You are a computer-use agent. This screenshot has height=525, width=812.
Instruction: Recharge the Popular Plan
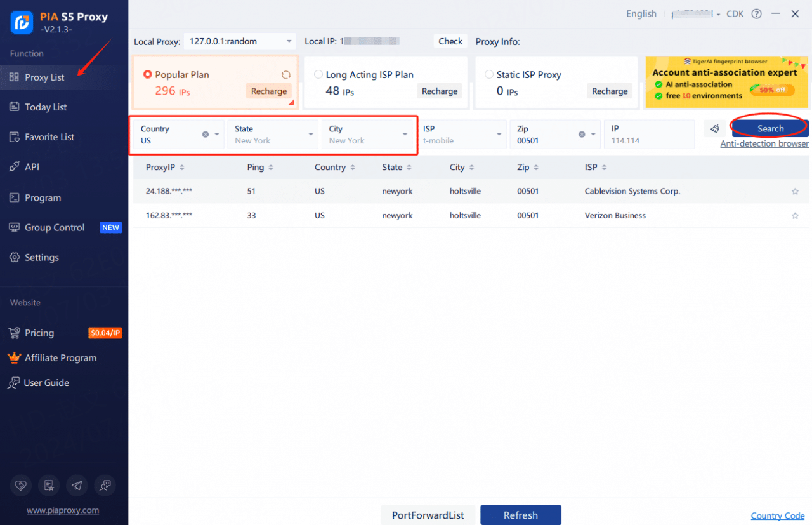click(269, 91)
